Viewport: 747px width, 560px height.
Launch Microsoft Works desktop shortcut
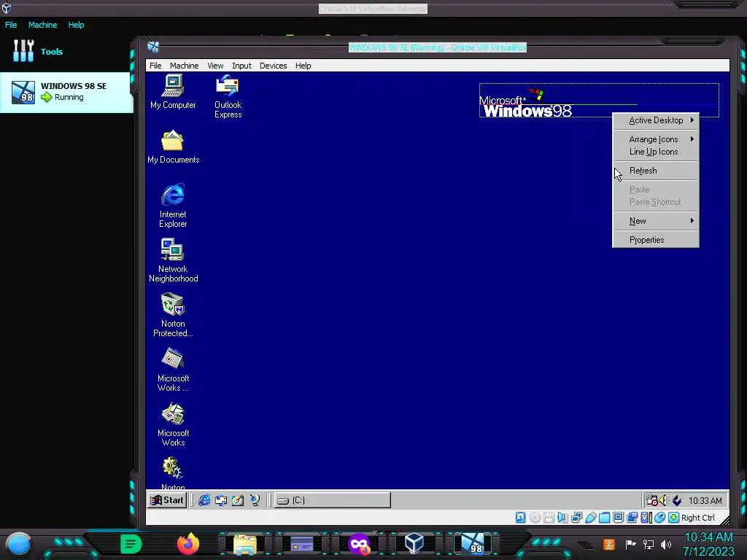click(x=173, y=425)
